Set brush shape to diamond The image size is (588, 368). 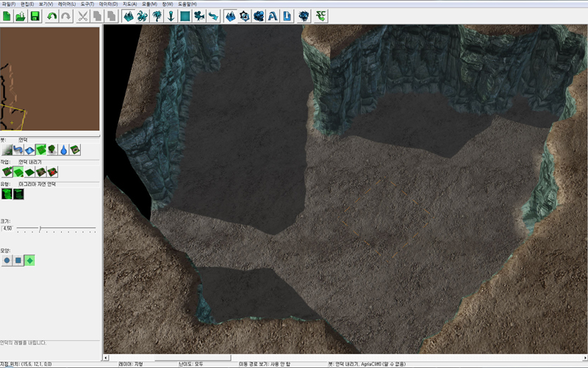29,261
